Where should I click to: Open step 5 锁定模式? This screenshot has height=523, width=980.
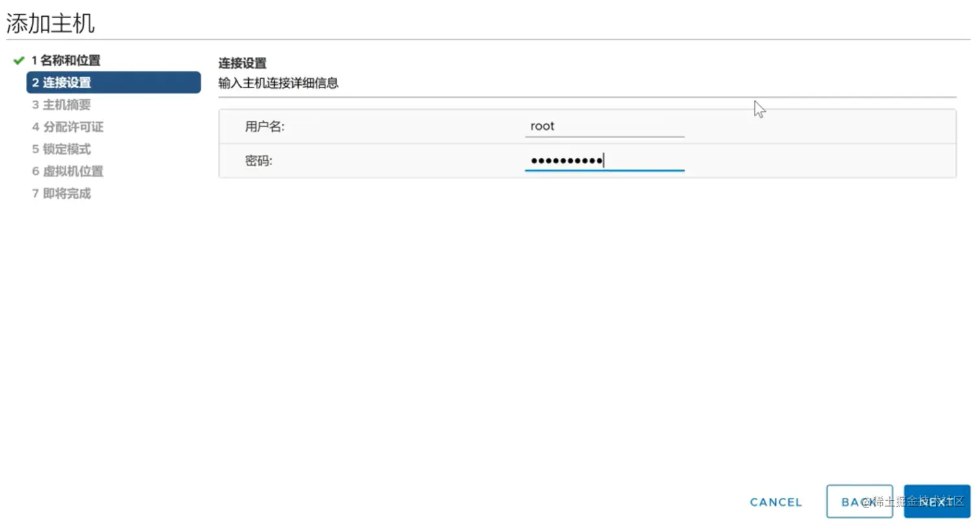tap(62, 149)
